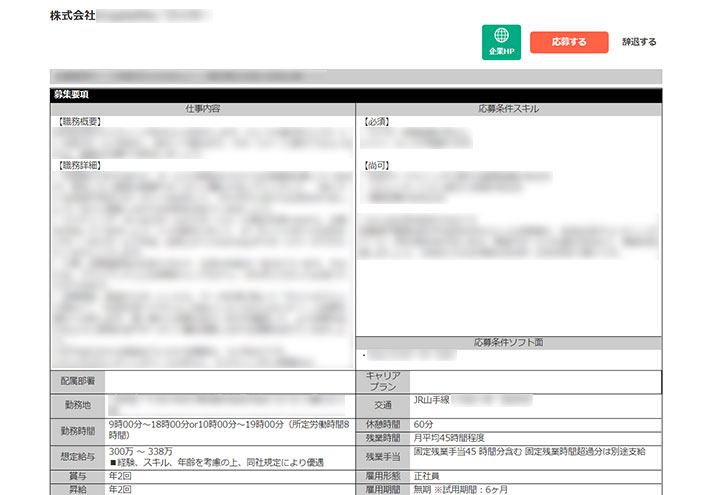Click the 残業手当 row label
Image resolution: width=720 pixels, height=495 pixels.
[382, 457]
